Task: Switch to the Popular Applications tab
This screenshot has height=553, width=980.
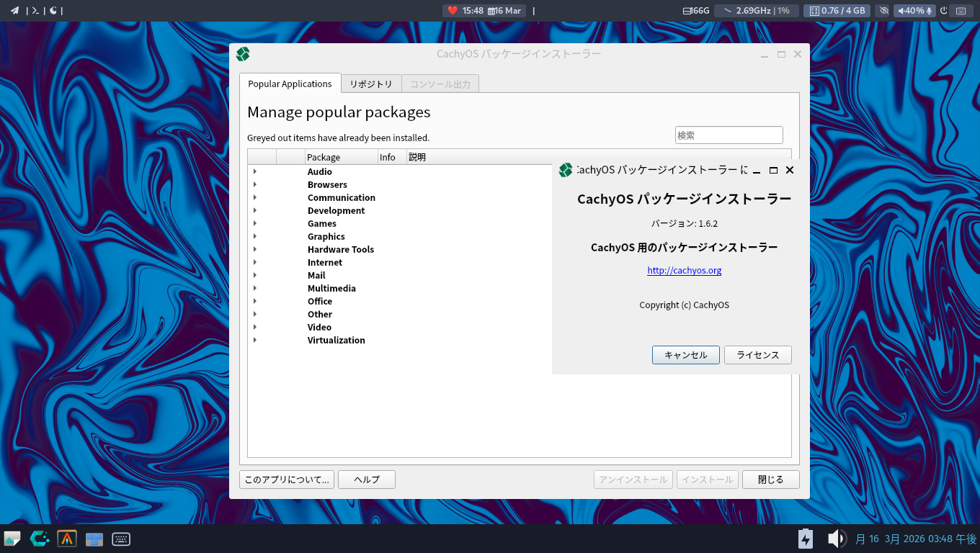Action: coord(290,84)
